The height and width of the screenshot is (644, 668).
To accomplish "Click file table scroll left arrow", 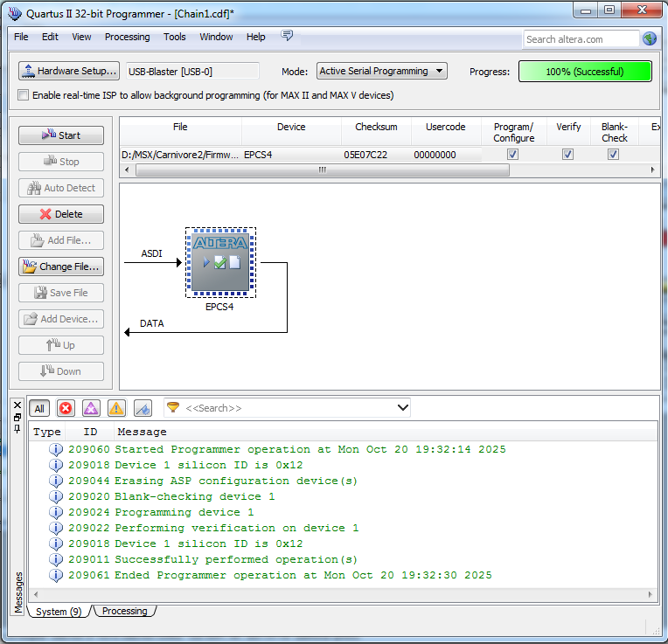I will pos(127,170).
